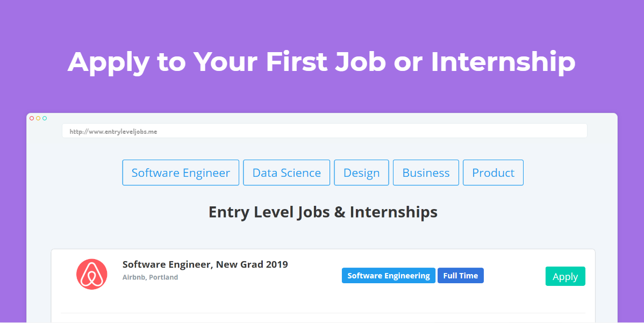Click the divider line below the Airbnb listing
The width and height of the screenshot is (644, 323).
pyautogui.click(x=323, y=313)
